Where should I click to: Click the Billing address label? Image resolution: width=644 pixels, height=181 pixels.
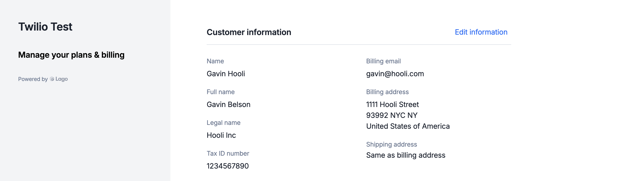pyautogui.click(x=387, y=92)
